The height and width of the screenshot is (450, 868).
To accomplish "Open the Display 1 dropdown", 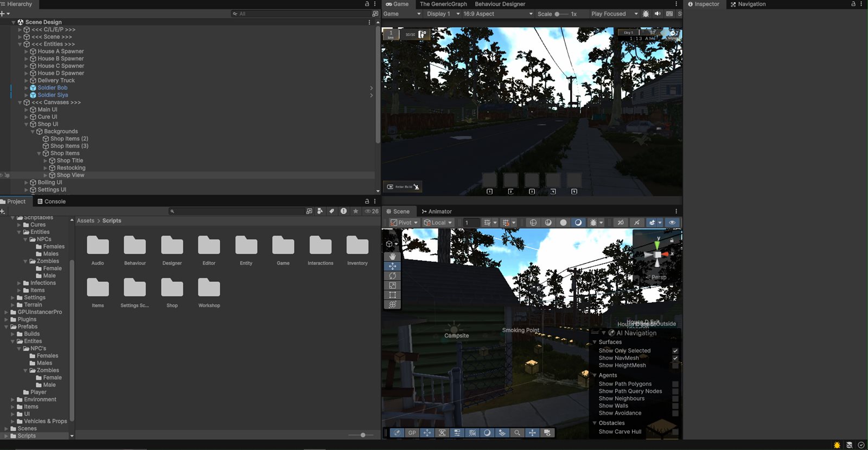I will click(443, 14).
